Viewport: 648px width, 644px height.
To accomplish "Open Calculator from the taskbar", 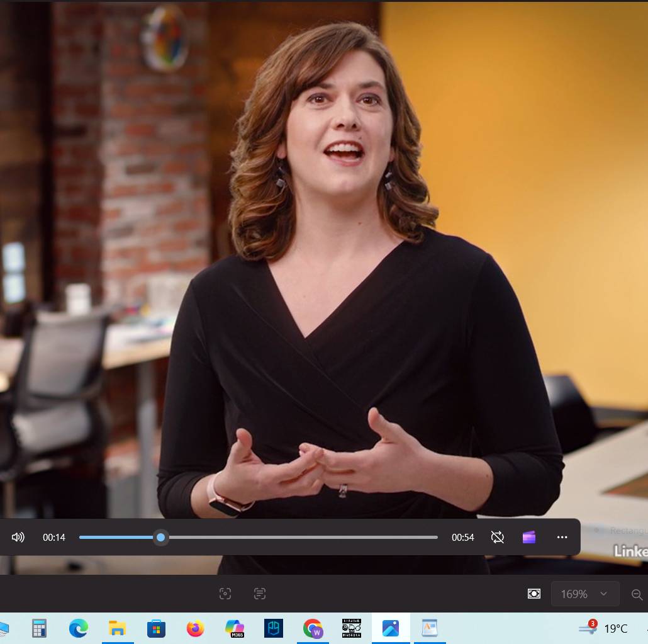I will point(40,628).
